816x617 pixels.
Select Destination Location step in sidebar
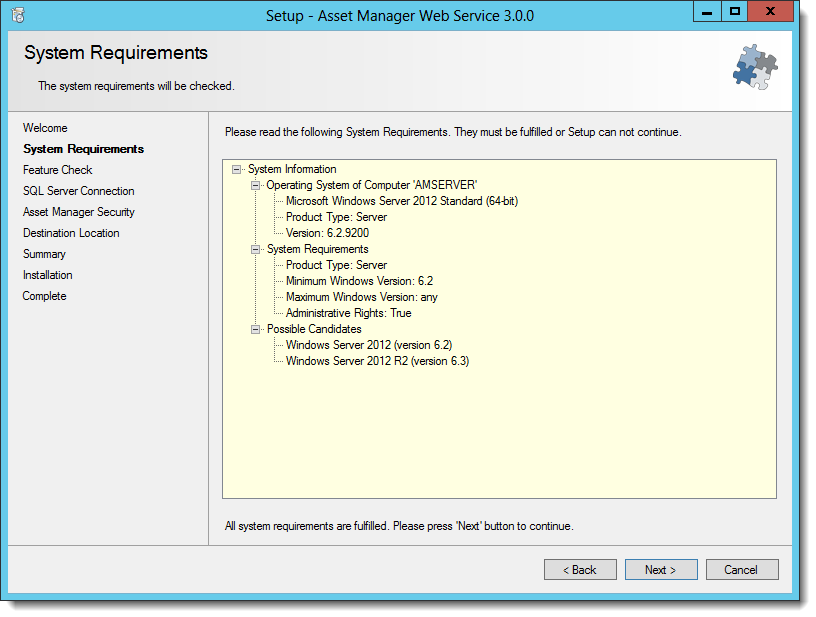click(x=71, y=233)
